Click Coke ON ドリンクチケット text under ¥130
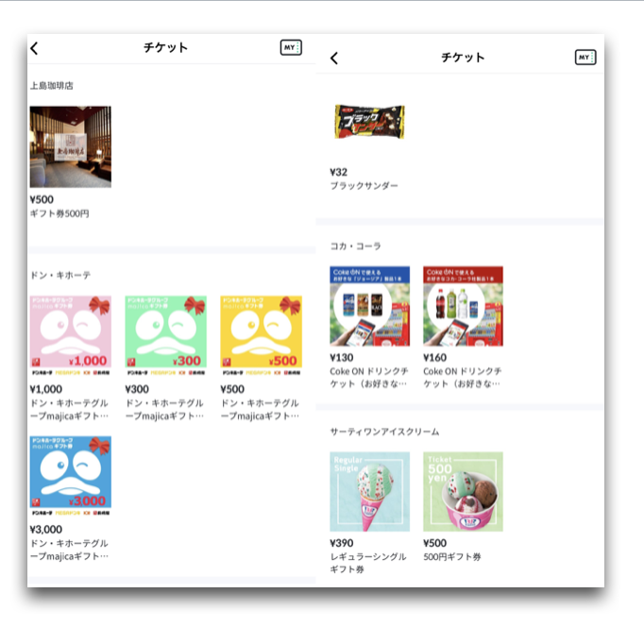 [369, 378]
